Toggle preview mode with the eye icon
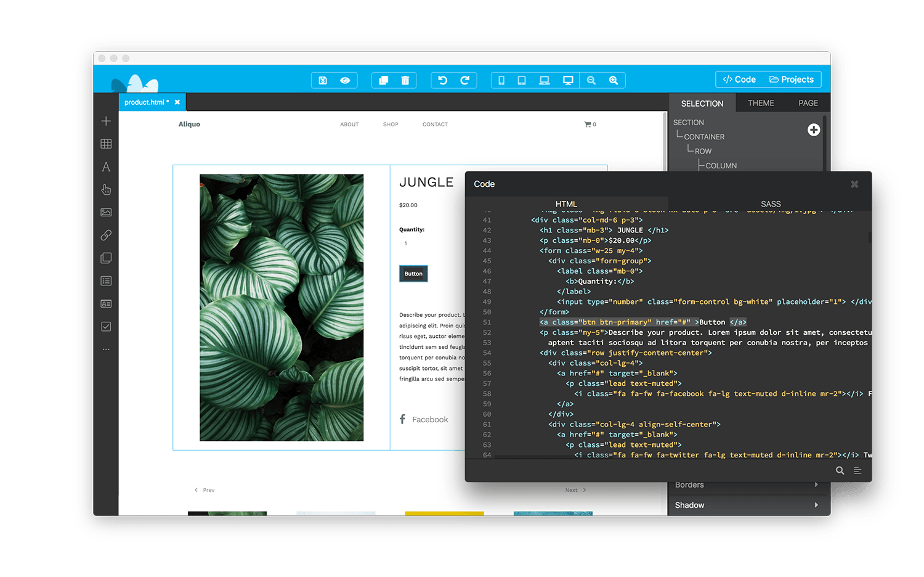The image size is (924, 577). pos(345,80)
